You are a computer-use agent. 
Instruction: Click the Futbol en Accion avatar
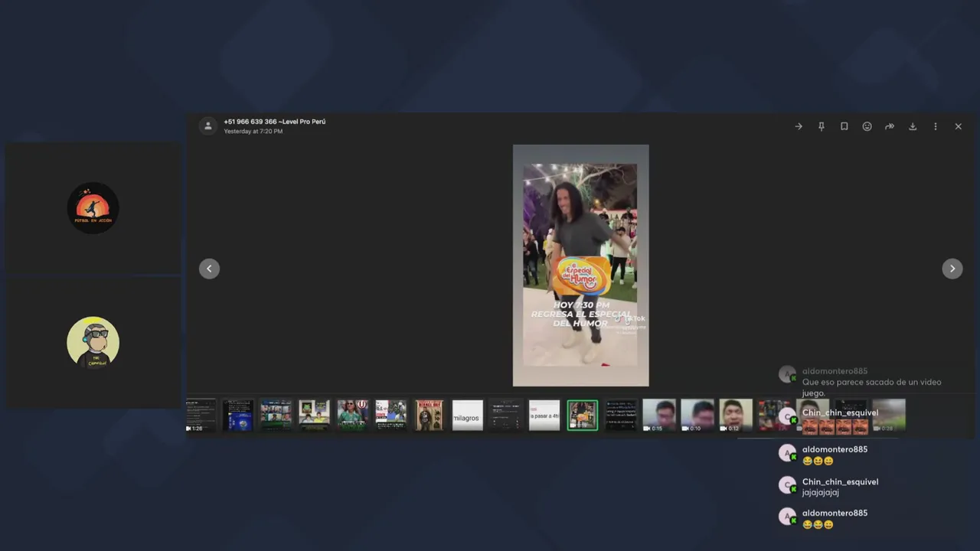pyautogui.click(x=93, y=208)
